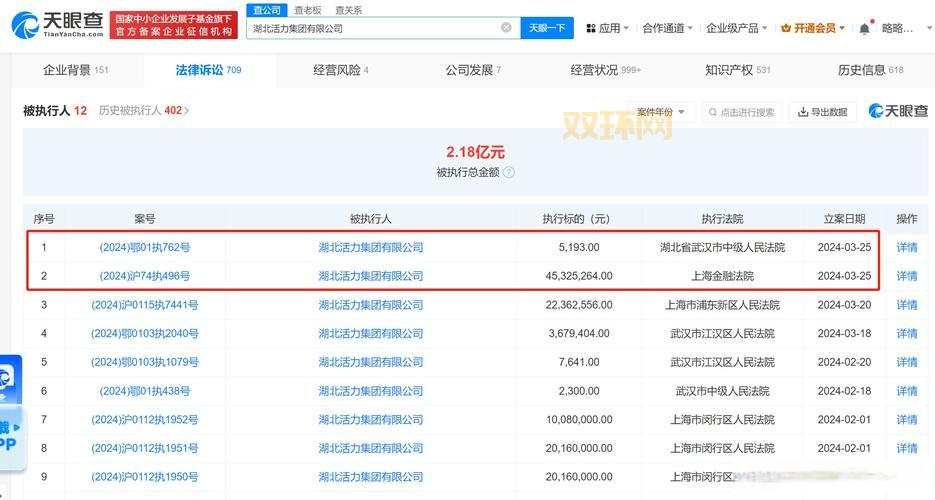Open case (2024)沪0112执1950号

(x=145, y=477)
